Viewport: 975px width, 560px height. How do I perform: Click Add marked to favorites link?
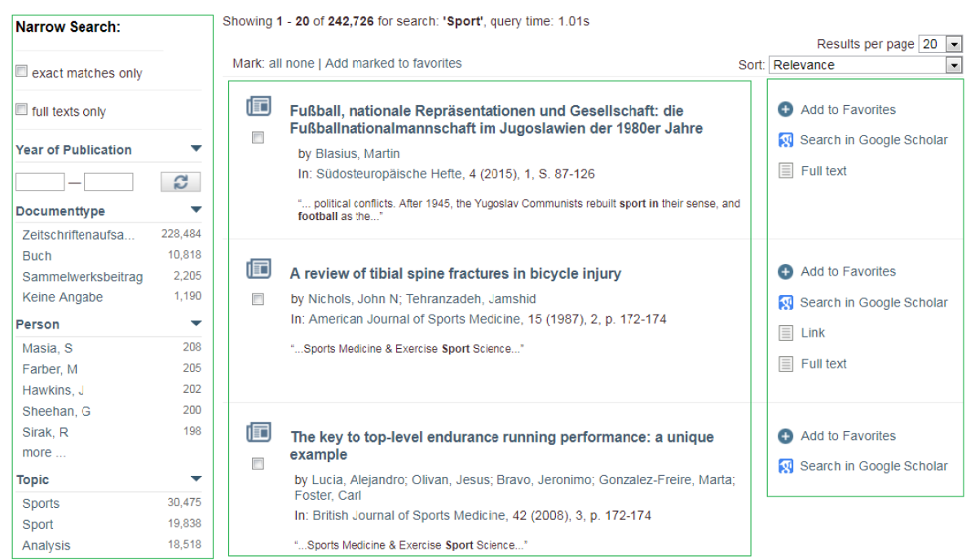pyautogui.click(x=393, y=64)
